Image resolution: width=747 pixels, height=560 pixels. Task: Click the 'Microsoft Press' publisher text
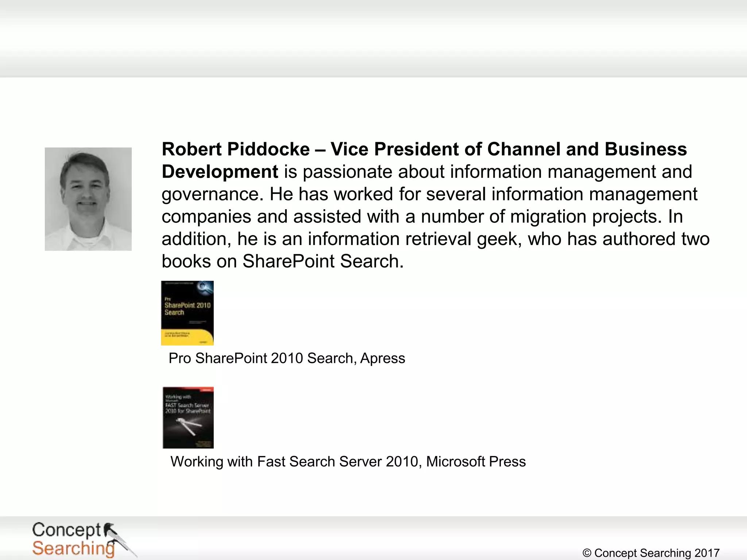pyautogui.click(x=476, y=462)
